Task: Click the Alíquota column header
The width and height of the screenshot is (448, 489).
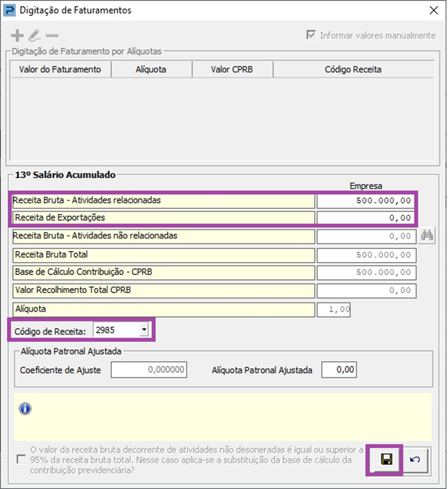Action: pyautogui.click(x=151, y=69)
